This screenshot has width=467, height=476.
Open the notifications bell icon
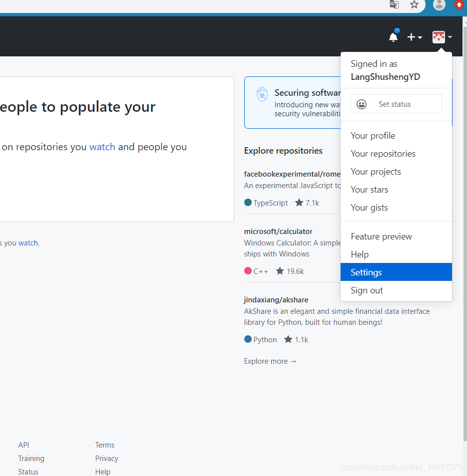(x=393, y=37)
